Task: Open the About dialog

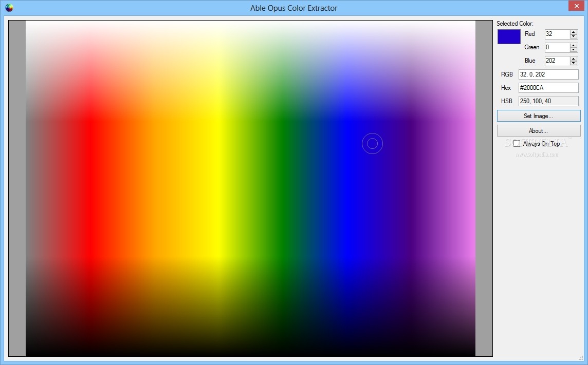Action: click(538, 130)
